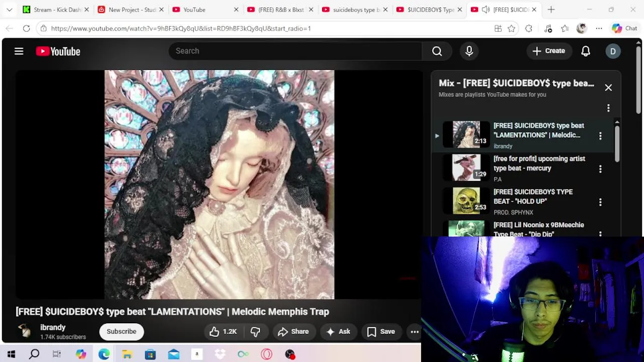Open the Create menu

coord(549,51)
